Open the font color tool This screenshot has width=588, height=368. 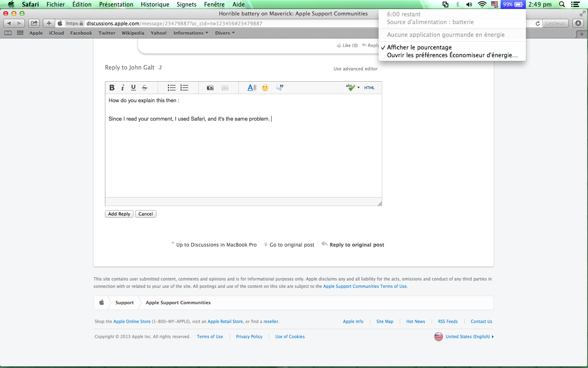point(252,88)
